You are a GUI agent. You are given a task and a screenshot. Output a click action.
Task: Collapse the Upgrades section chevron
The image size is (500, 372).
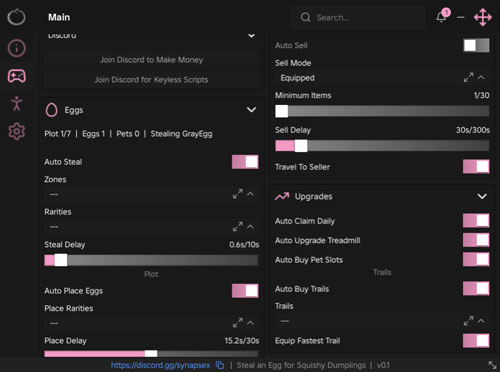482,196
